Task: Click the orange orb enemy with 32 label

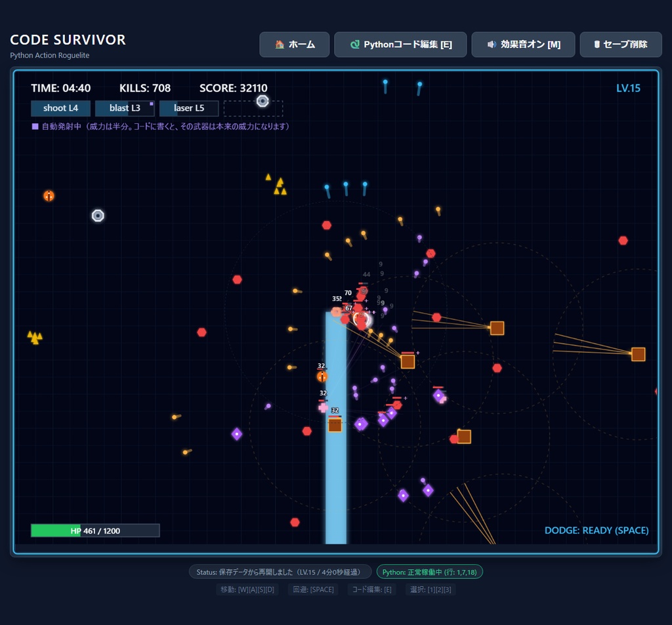Action: 322,376
